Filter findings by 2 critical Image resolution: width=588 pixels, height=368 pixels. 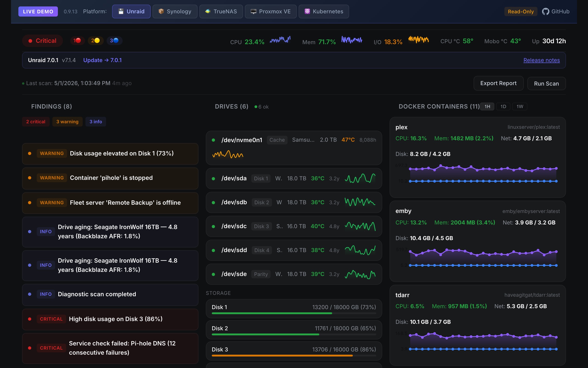click(x=36, y=122)
